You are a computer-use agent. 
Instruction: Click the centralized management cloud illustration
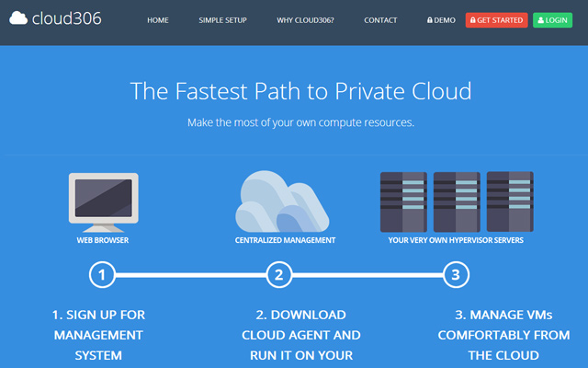click(282, 201)
